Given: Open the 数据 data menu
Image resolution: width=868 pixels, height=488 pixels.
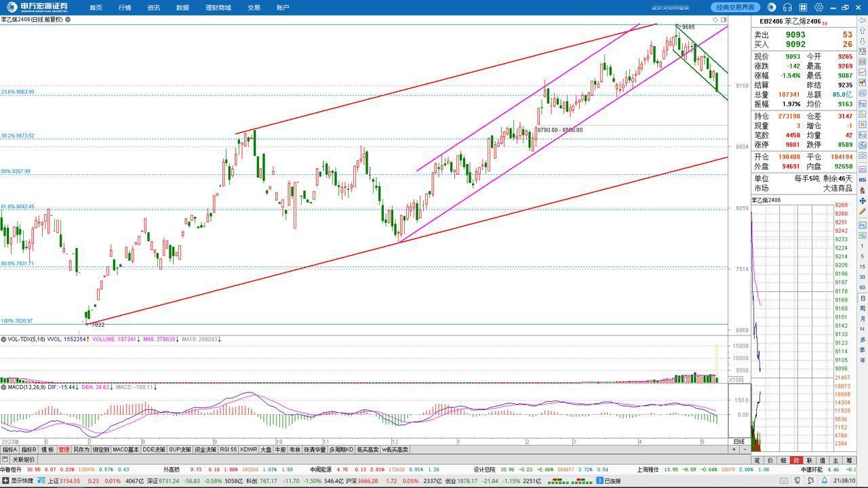Looking at the screenshot, I should tap(182, 7).
